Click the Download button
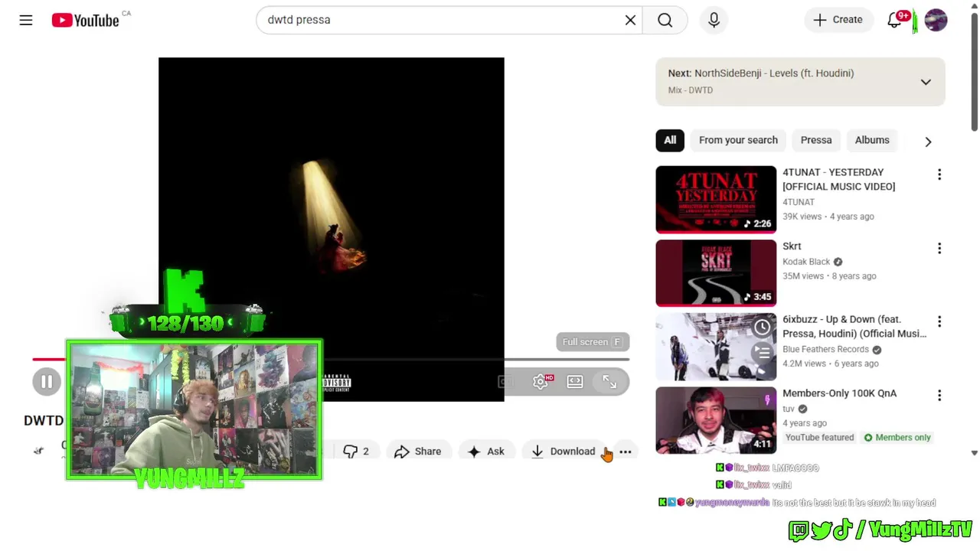The width and height of the screenshot is (980, 551). [x=563, y=452]
